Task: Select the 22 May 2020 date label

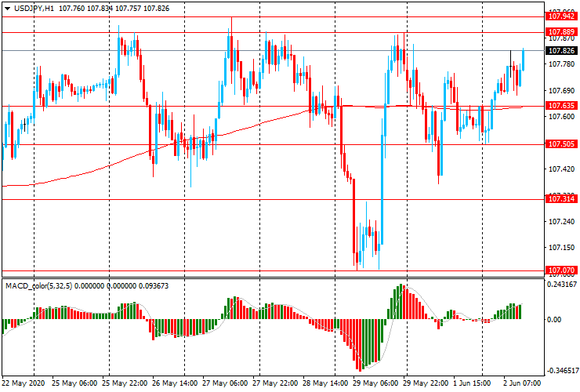Action: [x=24, y=384]
